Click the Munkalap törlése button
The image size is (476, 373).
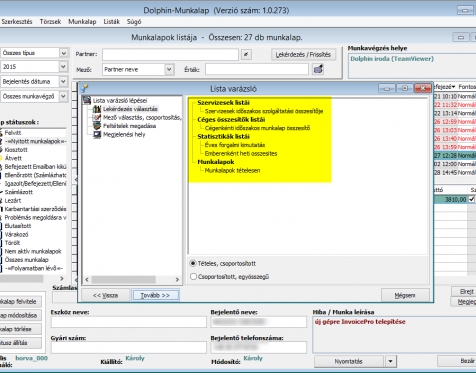click(x=20, y=329)
